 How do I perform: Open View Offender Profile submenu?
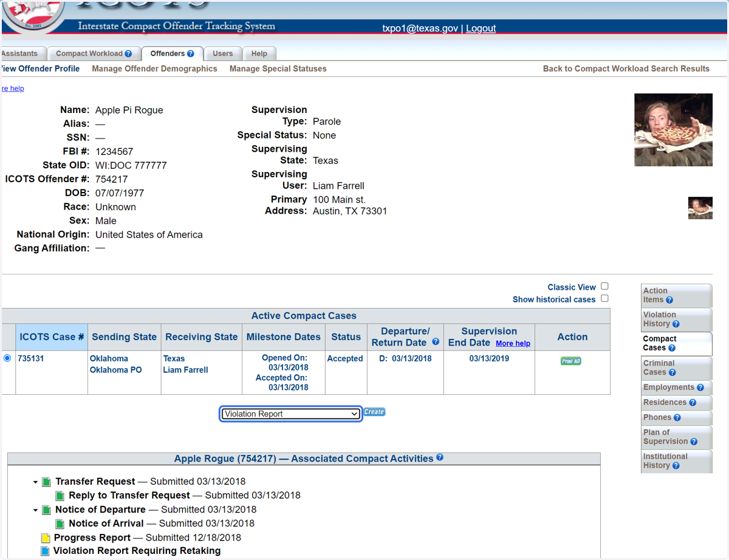tap(40, 69)
